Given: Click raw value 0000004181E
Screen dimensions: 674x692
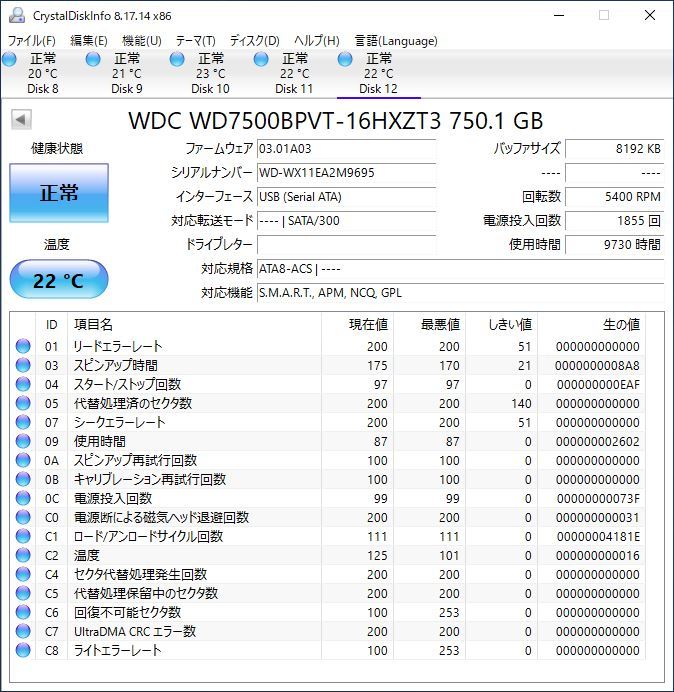Looking at the screenshot, I should click(598, 537).
